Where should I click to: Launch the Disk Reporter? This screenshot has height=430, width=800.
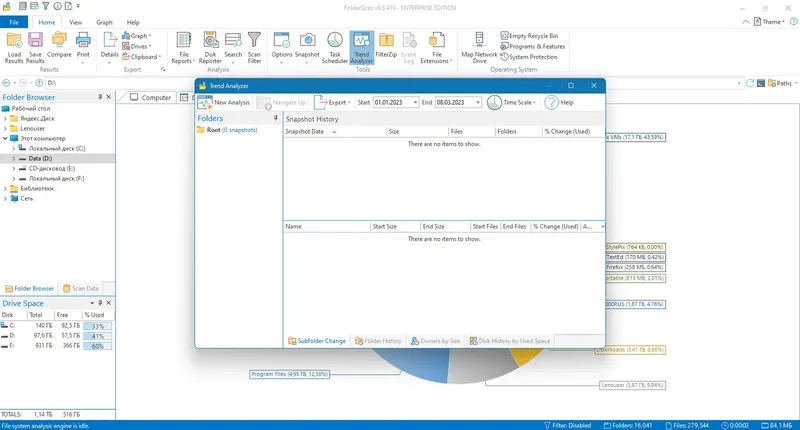[210, 47]
